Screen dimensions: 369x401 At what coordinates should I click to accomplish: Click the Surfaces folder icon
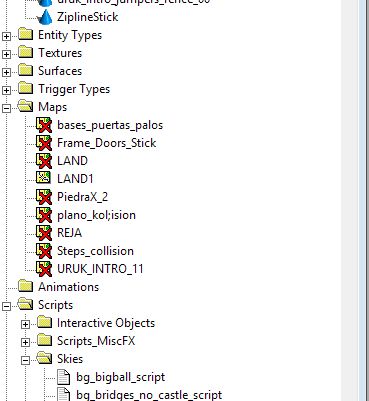pyautogui.click(x=26, y=70)
